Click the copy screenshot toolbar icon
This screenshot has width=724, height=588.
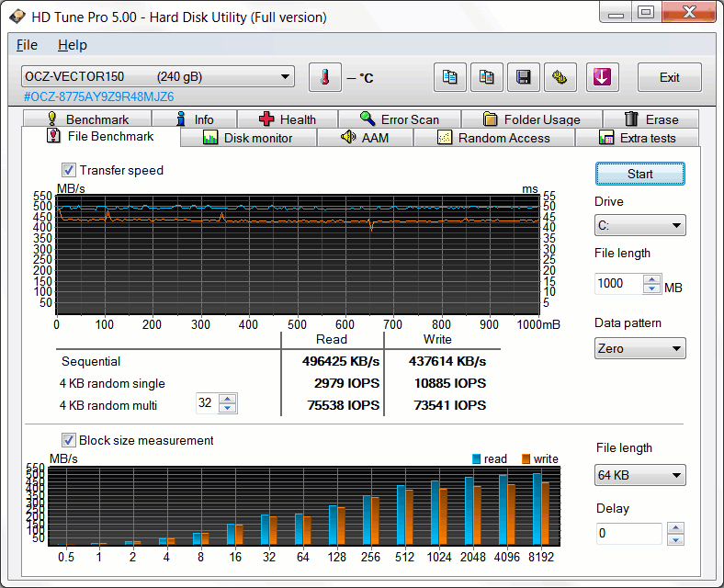click(486, 77)
